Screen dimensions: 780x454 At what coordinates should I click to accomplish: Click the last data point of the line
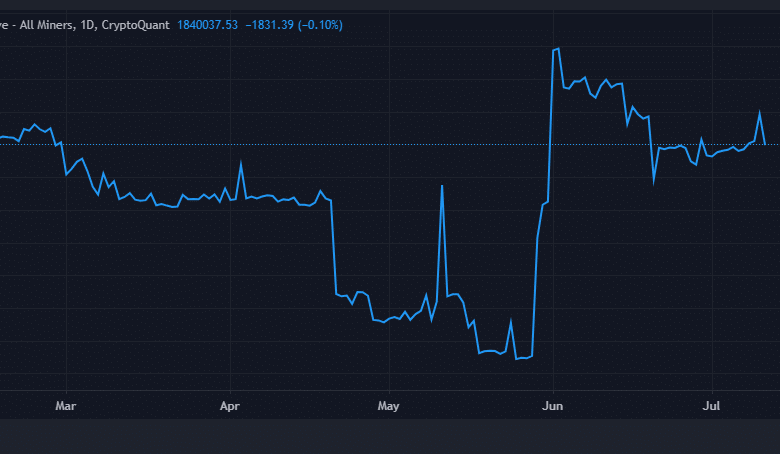pyautogui.click(x=765, y=144)
